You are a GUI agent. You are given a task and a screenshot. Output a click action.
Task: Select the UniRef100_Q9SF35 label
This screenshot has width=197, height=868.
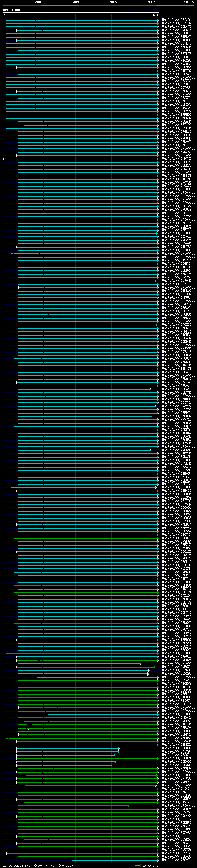pos(176,128)
